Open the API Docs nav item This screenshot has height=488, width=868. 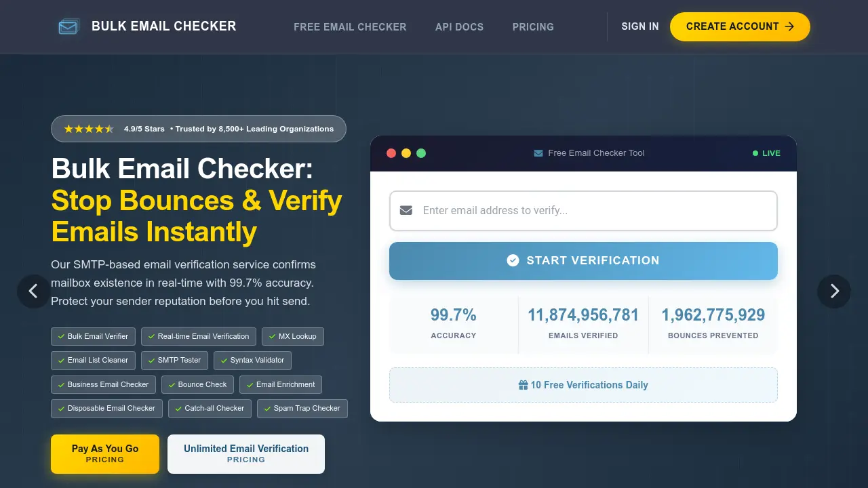click(460, 27)
